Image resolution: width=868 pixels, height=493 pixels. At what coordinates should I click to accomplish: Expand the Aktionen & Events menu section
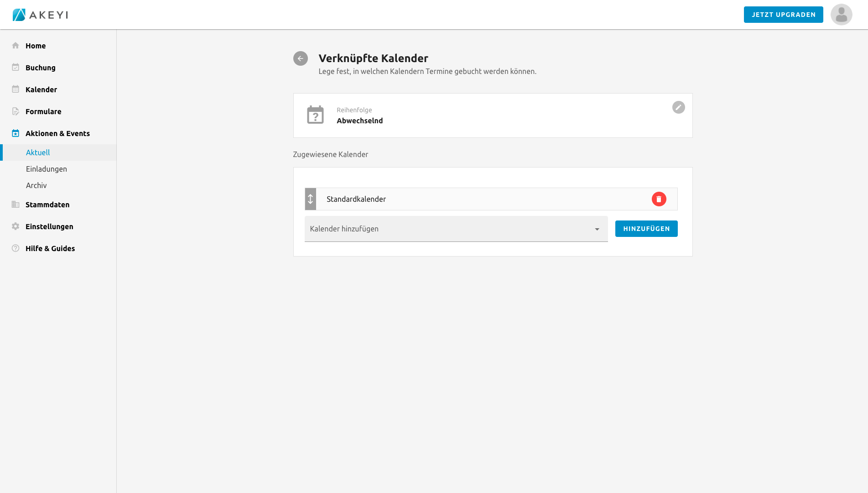click(x=57, y=133)
